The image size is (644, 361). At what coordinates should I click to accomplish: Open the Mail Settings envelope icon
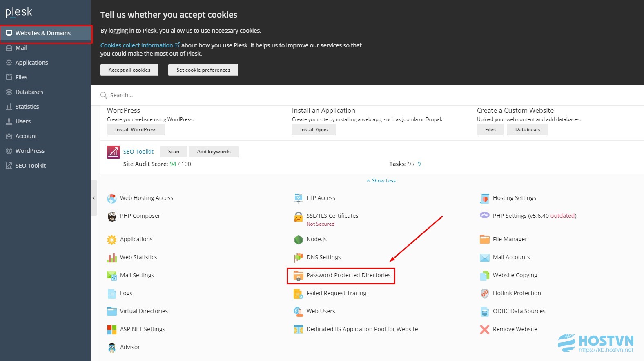point(111,276)
